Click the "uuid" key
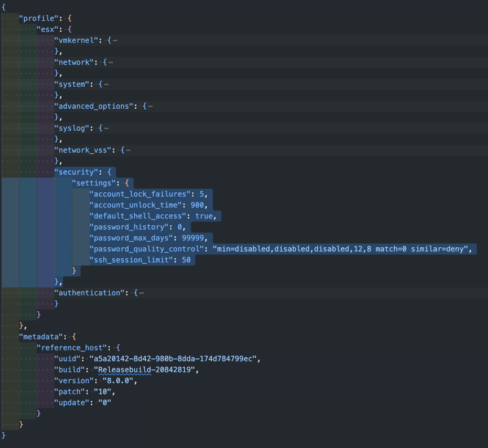488x448 pixels. click(68, 359)
